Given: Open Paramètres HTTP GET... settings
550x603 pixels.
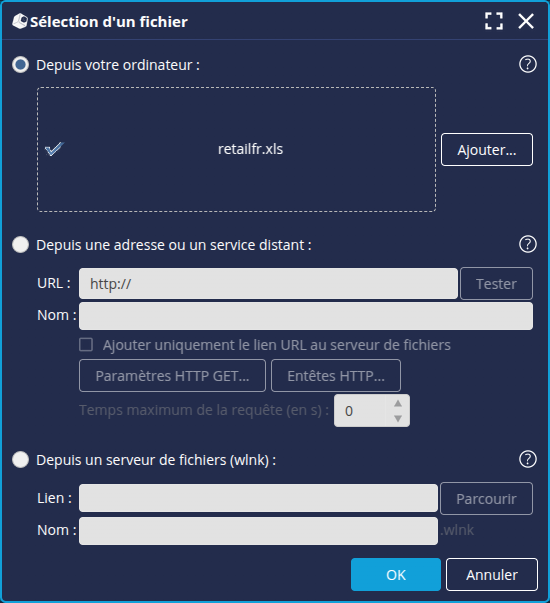Looking at the screenshot, I should click(172, 376).
